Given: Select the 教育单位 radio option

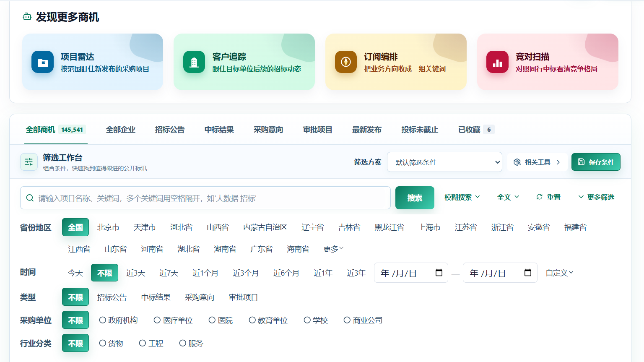Looking at the screenshot, I should click(x=252, y=320).
